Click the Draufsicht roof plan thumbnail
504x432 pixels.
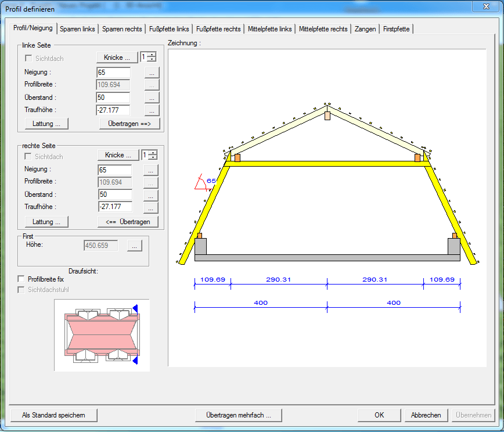(102, 334)
